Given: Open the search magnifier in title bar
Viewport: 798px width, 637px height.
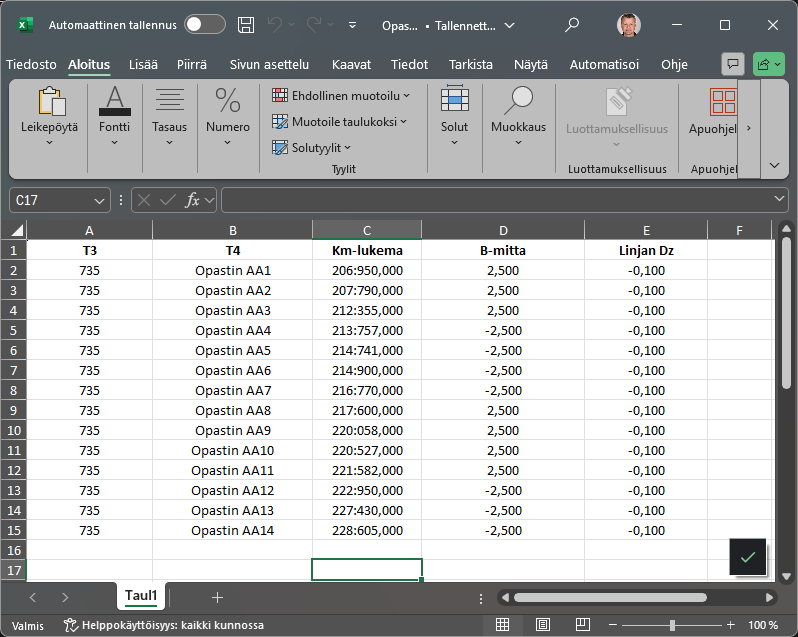Looking at the screenshot, I should click(572, 25).
